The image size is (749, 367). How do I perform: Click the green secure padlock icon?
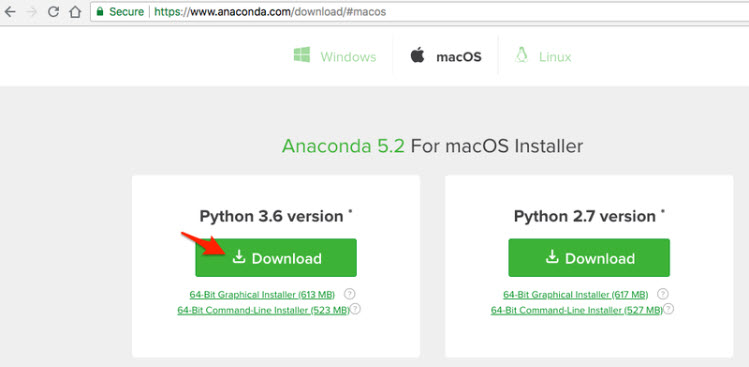[100, 11]
